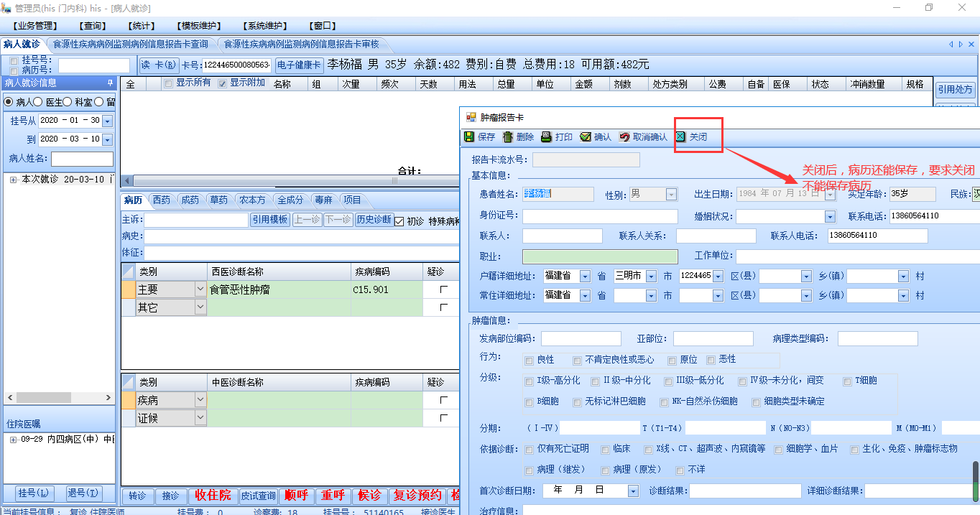Open the 户籍 province 福建省 dropdown
Image resolution: width=980 pixels, height=515 pixels.
(x=585, y=276)
